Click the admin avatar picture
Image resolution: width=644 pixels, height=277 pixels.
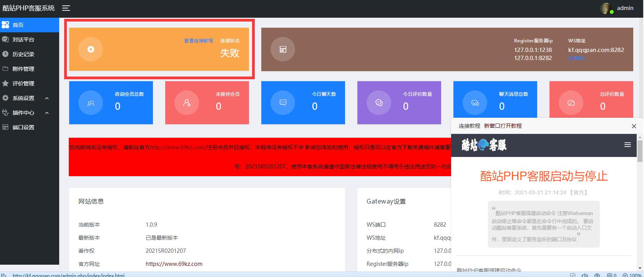point(606,8)
